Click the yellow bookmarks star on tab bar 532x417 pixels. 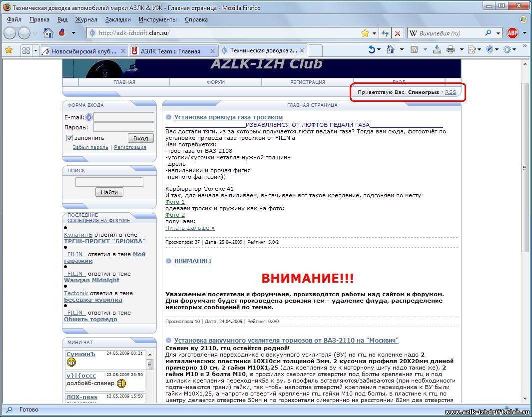[x=9, y=50]
